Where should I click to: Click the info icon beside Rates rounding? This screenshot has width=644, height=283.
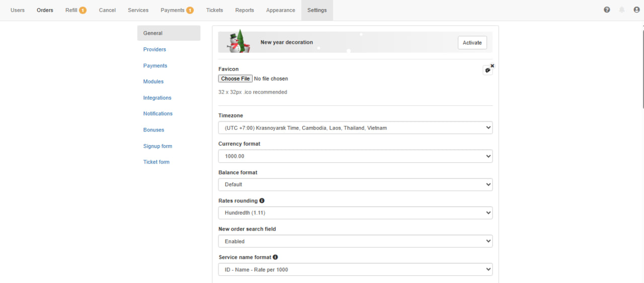tap(262, 200)
